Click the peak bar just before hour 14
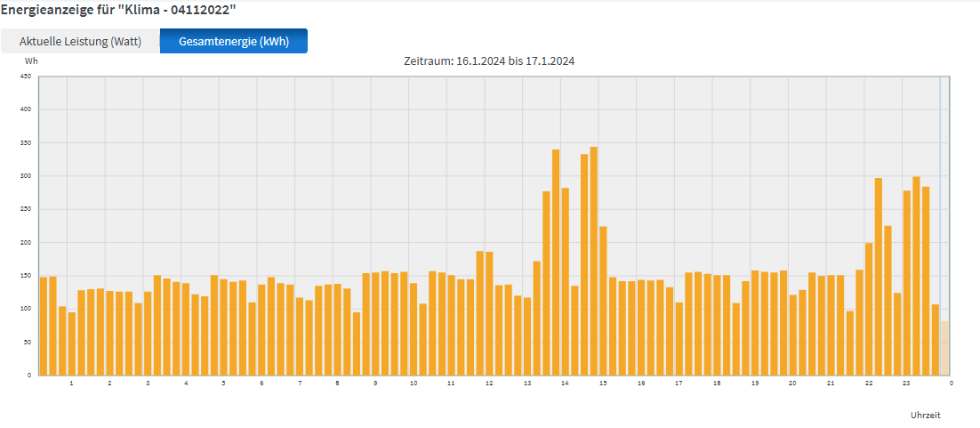The width and height of the screenshot is (980, 428). tap(556, 262)
